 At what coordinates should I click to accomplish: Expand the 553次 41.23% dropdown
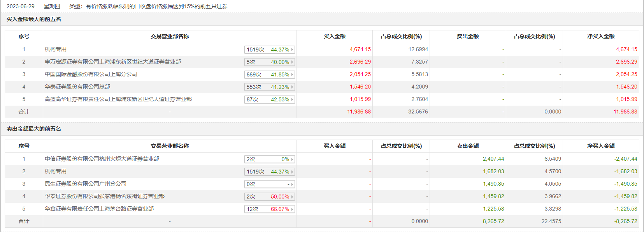(x=269, y=87)
